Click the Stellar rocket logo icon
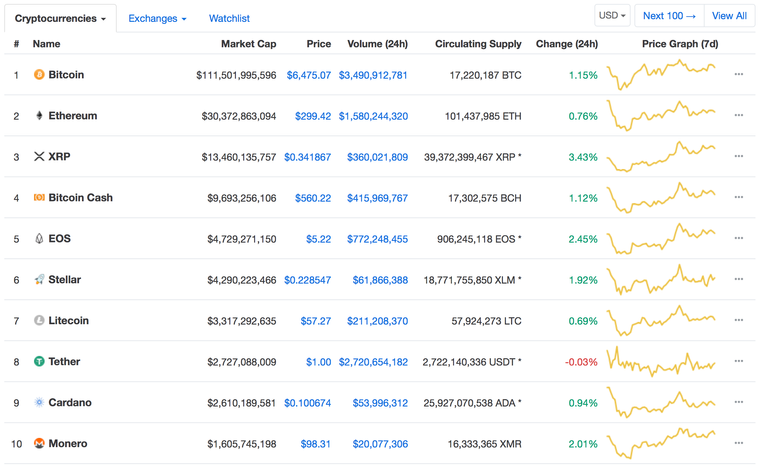The image size is (768, 466). pyautogui.click(x=39, y=279)
